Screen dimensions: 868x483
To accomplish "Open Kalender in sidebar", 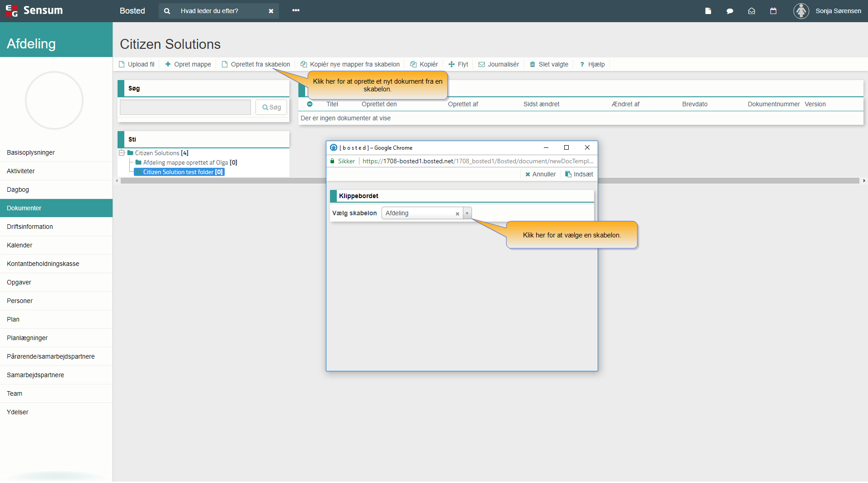I will coord(56,245).
